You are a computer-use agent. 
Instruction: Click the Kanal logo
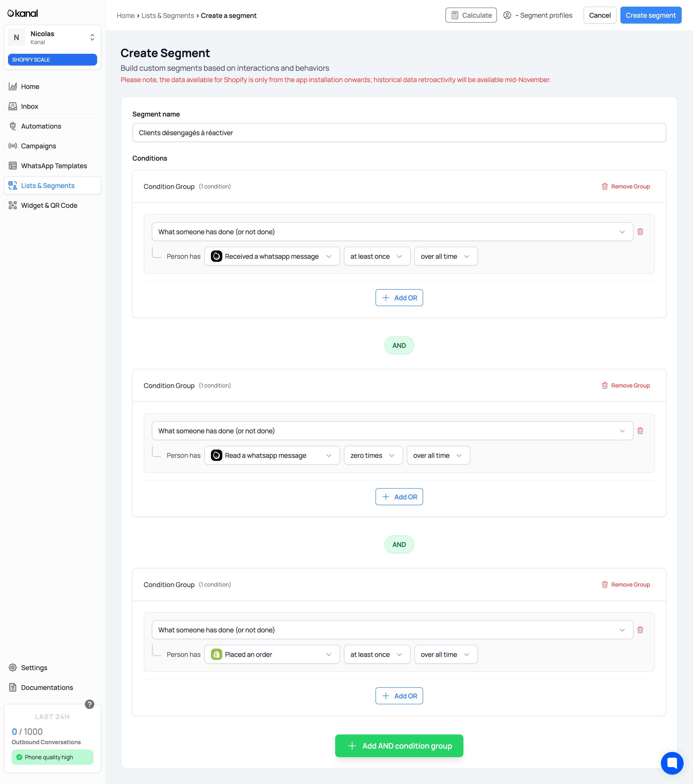[x=23, y=13]
